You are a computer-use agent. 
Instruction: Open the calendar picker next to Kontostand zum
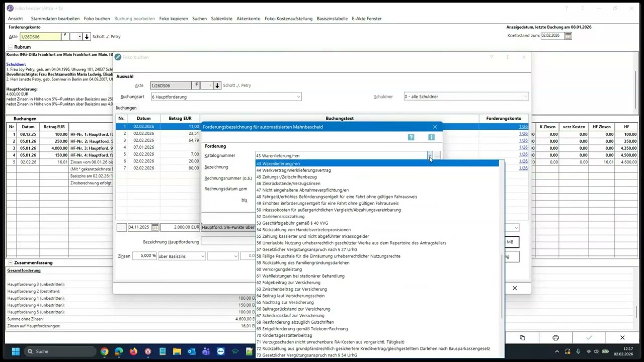point(568,36)
